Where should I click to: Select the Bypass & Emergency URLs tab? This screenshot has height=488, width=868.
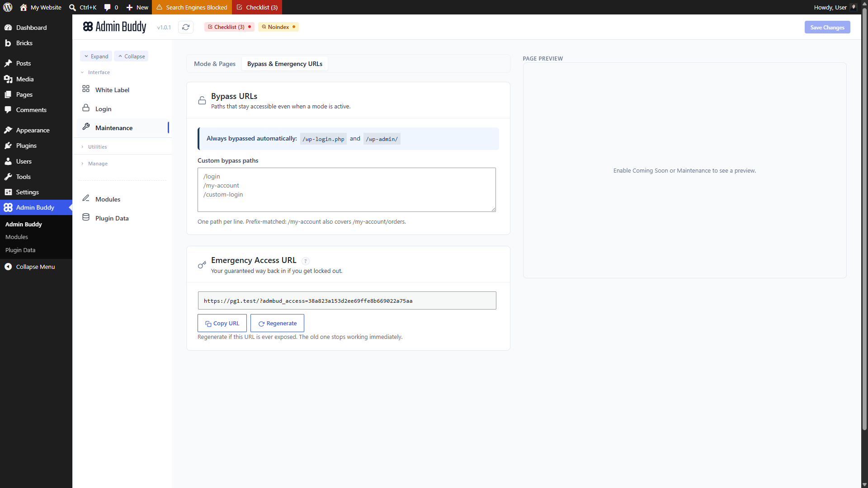click(x=285, y=64)
